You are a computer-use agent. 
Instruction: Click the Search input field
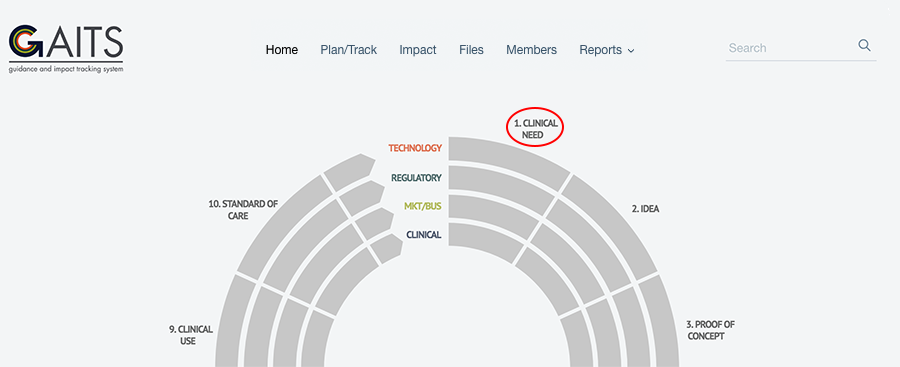pyautogui.click(x=790, y=48)
